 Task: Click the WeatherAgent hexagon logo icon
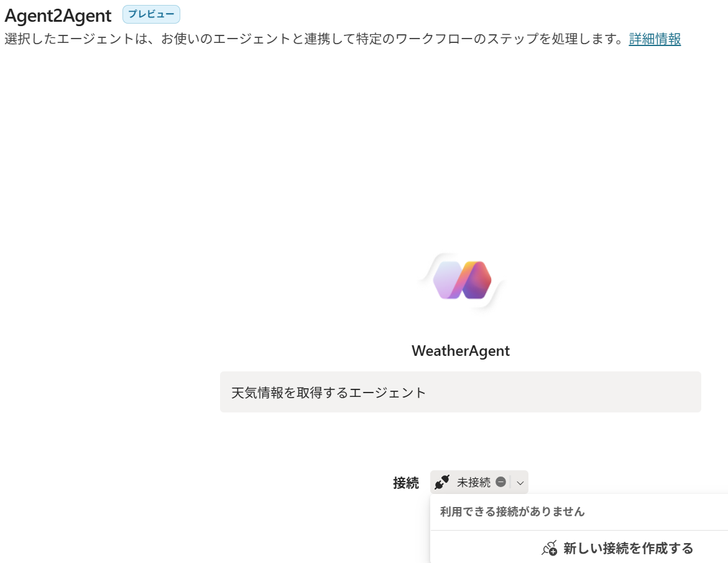(x=462, y=280)
